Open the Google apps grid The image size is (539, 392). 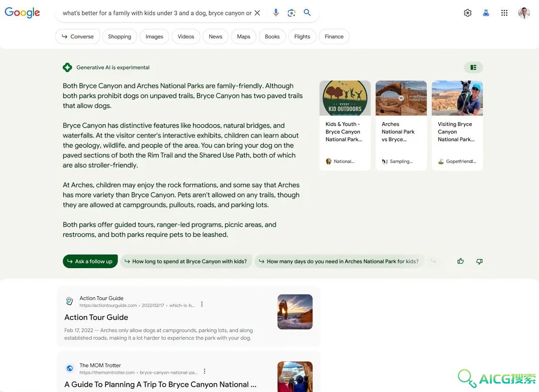tap(504, 13)
